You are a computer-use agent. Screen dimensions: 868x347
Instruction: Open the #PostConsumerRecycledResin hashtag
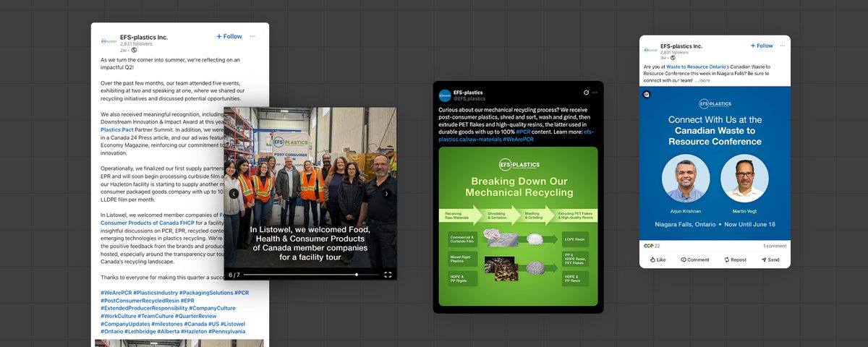click(x=139, y=300)
